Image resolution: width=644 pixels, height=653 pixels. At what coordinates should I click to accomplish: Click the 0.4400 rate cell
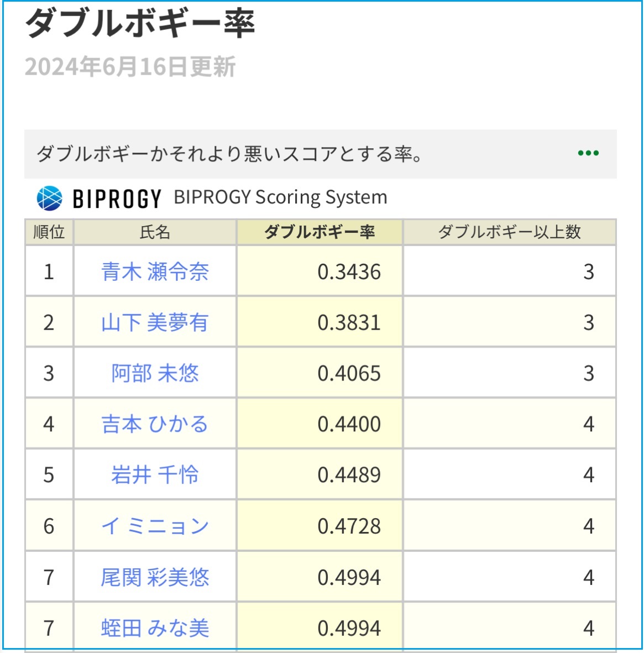349,424
